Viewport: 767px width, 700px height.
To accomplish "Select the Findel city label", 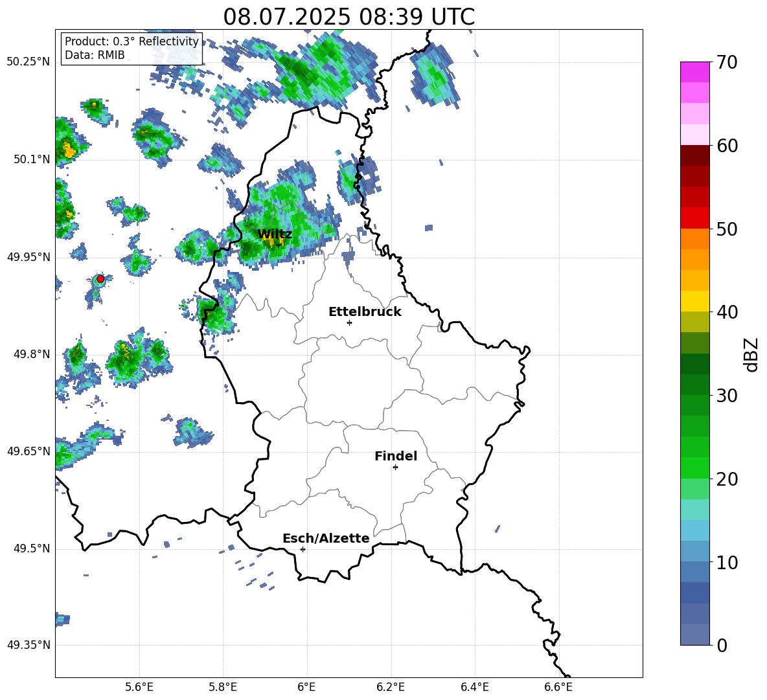I will (396, 456).
